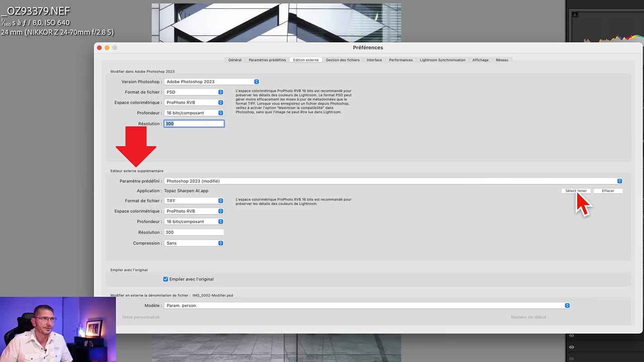The height and width of the screenshot is (362, 644).
Task: Switch to the Performances tab
Action: tap(401, 60)
